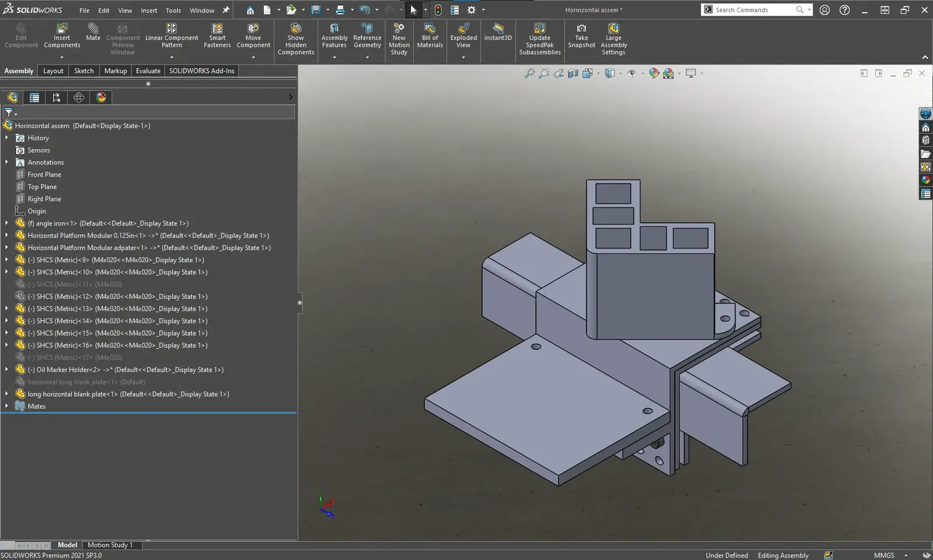The width and height of the screenshot is (933, 560).
Task: Toggle Hide/Show Items eye icon
Action: click(x=632, y=73)
